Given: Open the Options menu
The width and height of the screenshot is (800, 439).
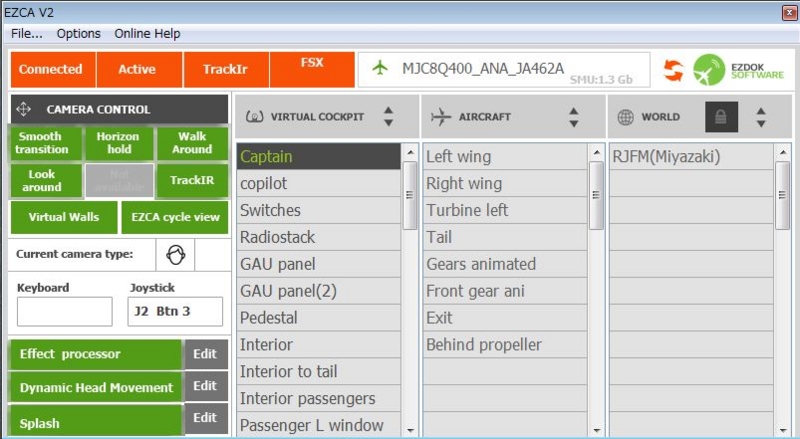Looking at the screenshot, I should pos(79,34).
